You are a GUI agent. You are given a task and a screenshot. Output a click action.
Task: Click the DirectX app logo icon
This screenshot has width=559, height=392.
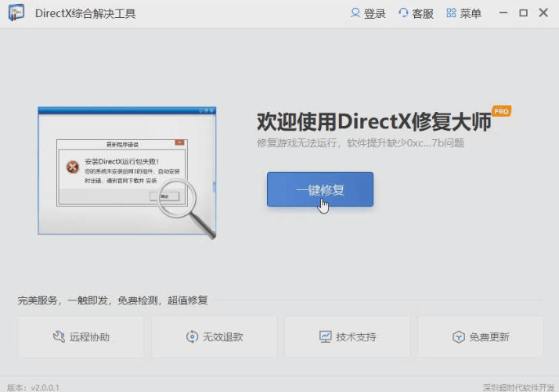[16, 13]
